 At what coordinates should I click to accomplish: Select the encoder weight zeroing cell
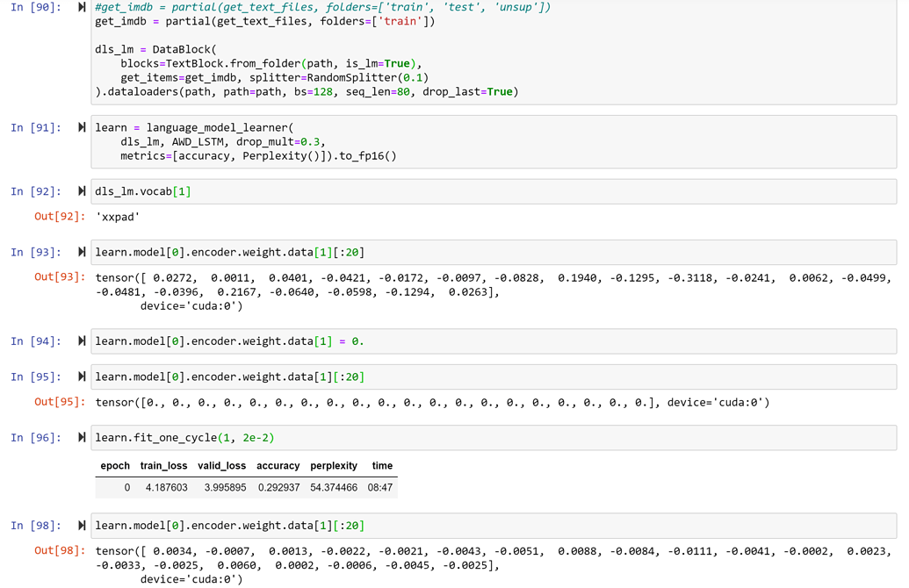coord(263,341)
